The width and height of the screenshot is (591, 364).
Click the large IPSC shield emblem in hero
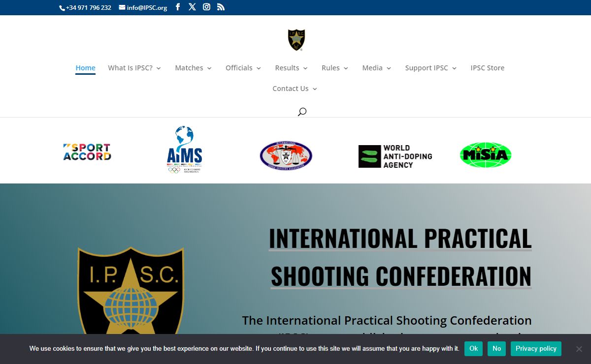[131, 291]
